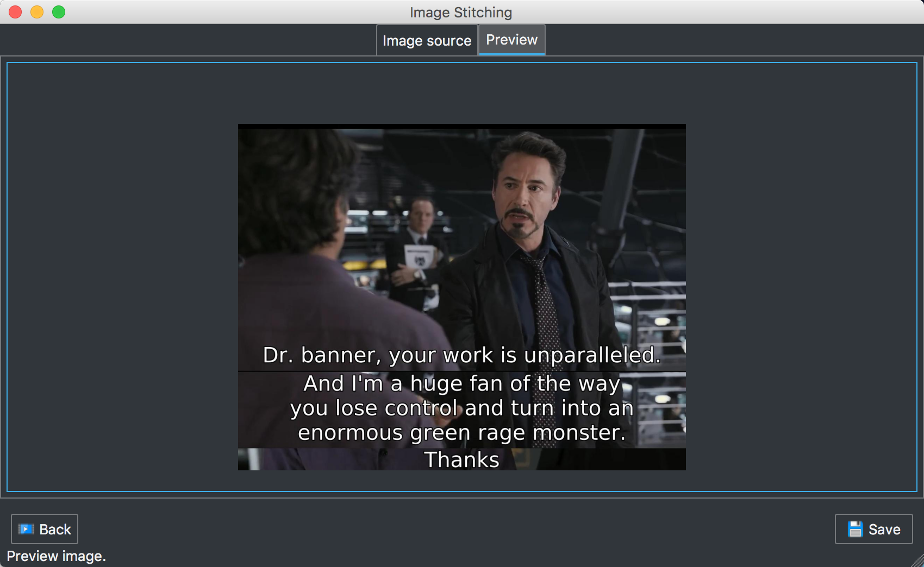The height and width of the screenshot is (567, 924).
Task: Click the Back button
Action: (45, 529)
